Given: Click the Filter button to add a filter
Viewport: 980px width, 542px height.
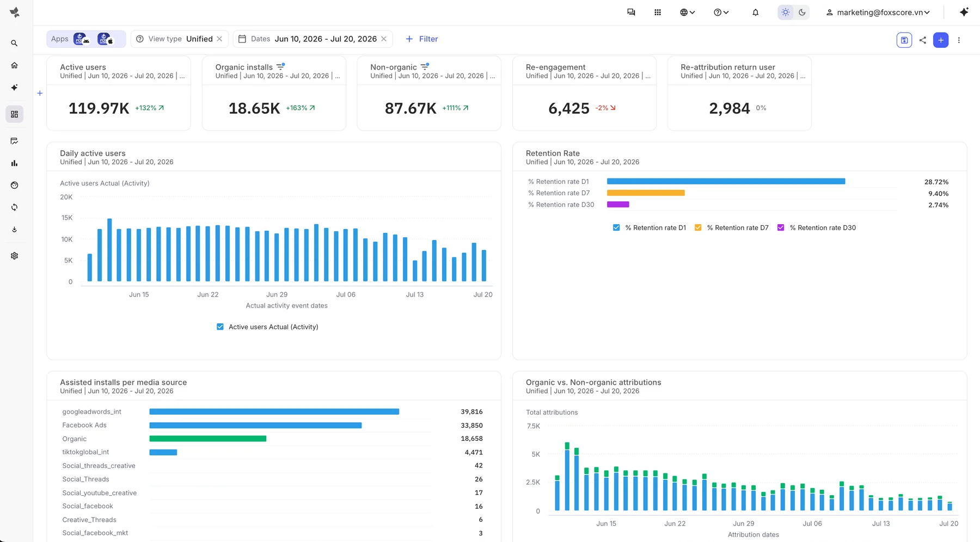Looking at the screenshot, I should pyautogui.click(x=422, y=39).
